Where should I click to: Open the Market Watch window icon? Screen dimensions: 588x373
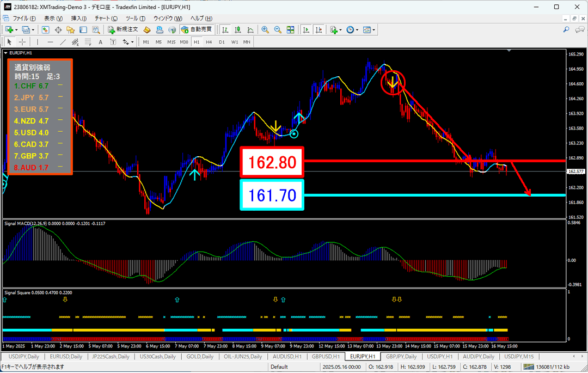[45, 29]
